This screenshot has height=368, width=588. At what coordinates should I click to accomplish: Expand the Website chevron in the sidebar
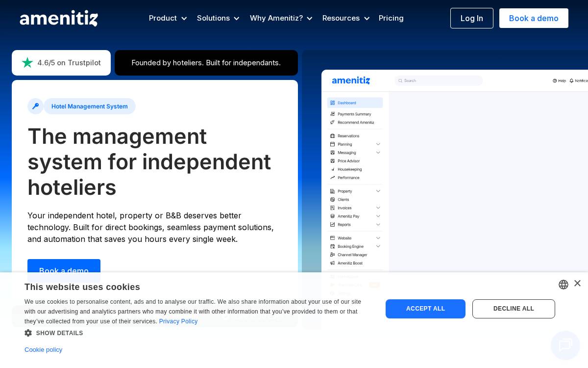pyautogui.click(x=378, y=238)
